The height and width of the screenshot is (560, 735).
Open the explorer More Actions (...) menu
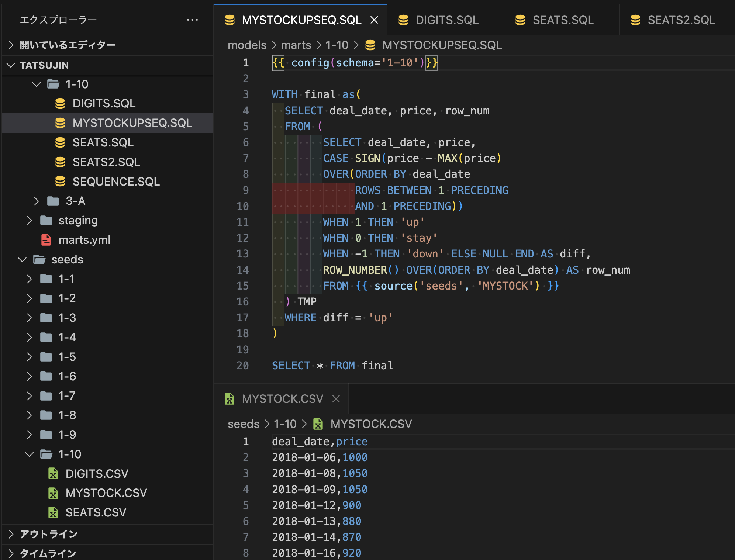pos(193,20)
